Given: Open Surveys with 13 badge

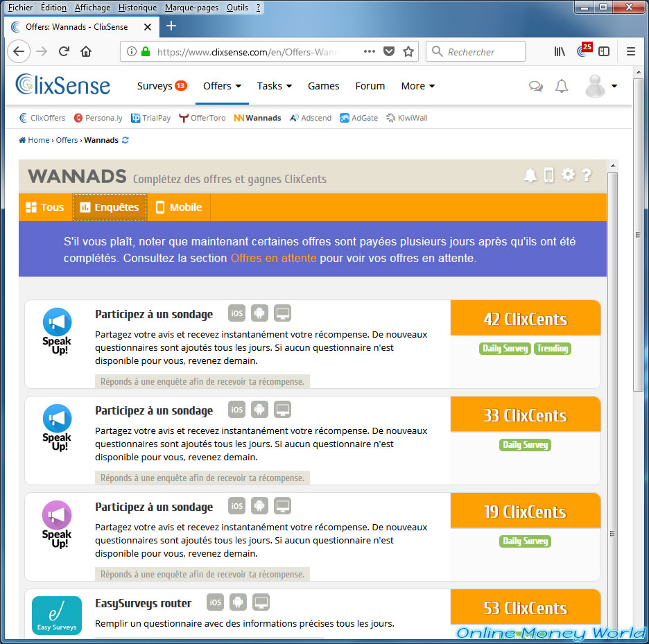Looking at the screenshot, I should (162, 86).
